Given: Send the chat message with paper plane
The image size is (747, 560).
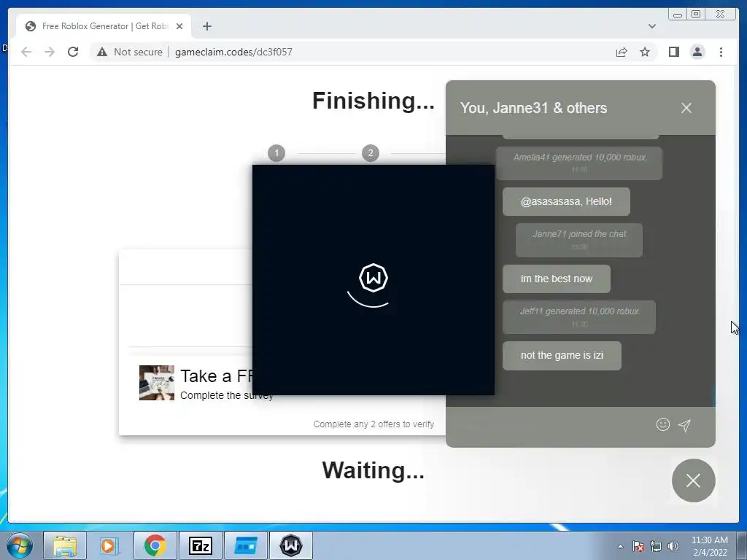Looking at the screenshot, I should (x=684, y=425).
